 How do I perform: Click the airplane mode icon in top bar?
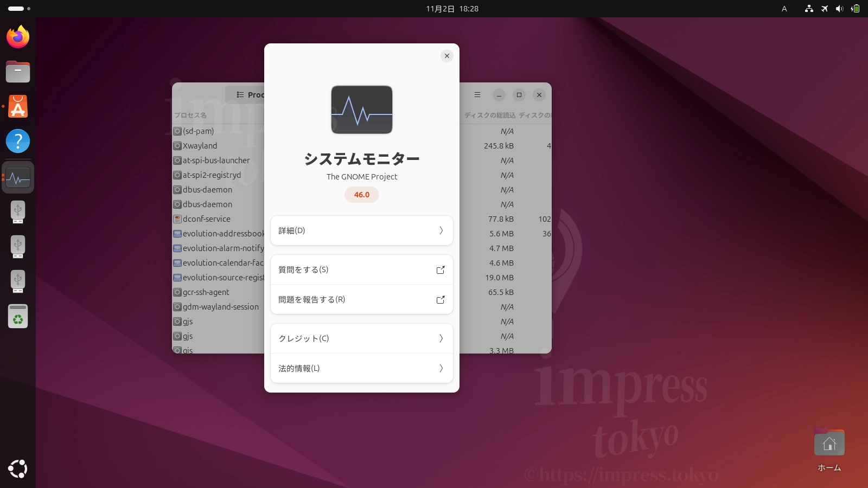coord(825,9)
